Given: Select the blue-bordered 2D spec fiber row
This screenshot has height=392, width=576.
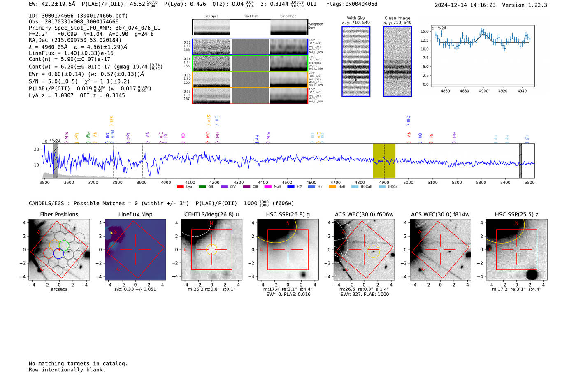Looking at the screenshot, I should click(x=250, y=47).
